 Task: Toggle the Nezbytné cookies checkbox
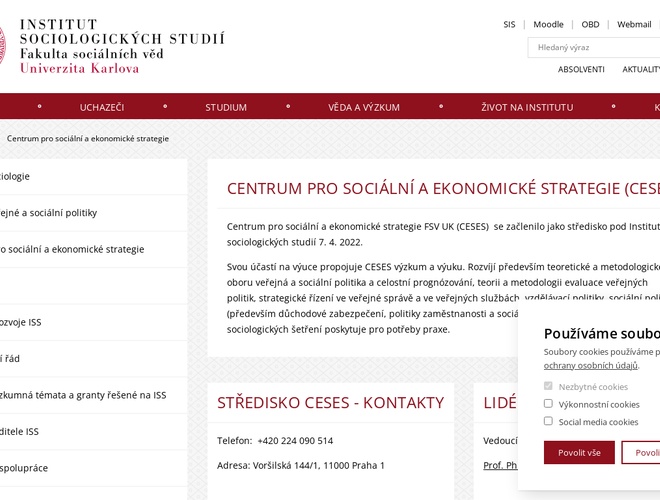click(x=548, y=386)
